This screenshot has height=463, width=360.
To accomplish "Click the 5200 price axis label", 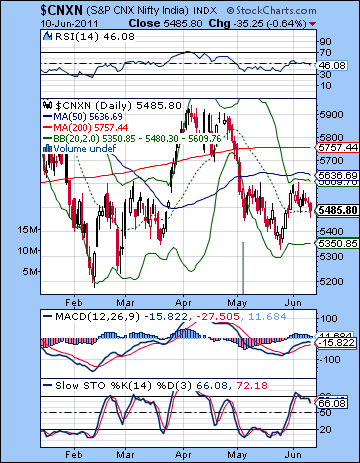I will [x=331, y=282].
